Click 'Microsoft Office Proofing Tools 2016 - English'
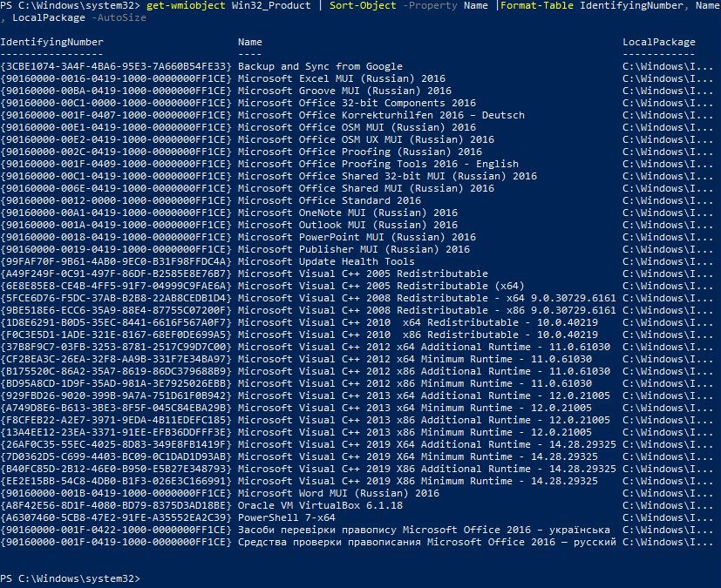The image size is (721, 588). click(x=378, y=164)
